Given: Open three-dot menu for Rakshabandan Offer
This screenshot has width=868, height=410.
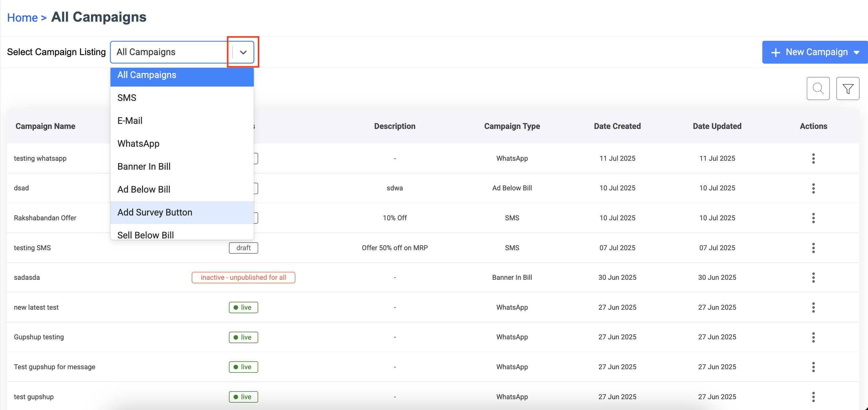Looking at the screenshot, I should click(813, 218).
